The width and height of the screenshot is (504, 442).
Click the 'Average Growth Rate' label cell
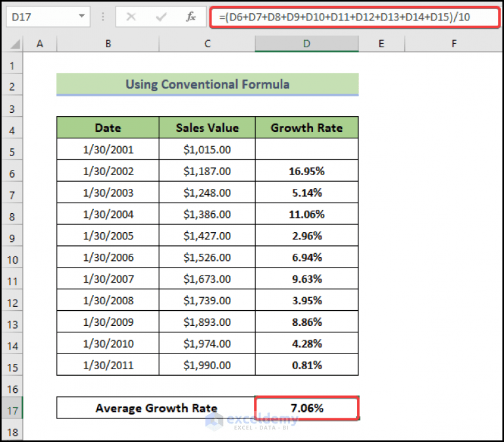156,408
